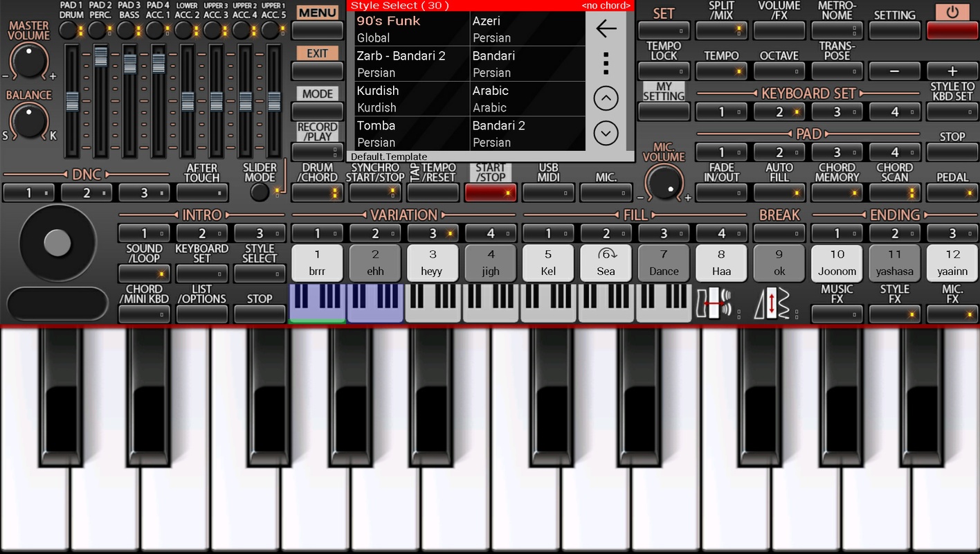Tap pad 10 labeled Joonom
Screen dimensions: 980x554
click(837, 263)
